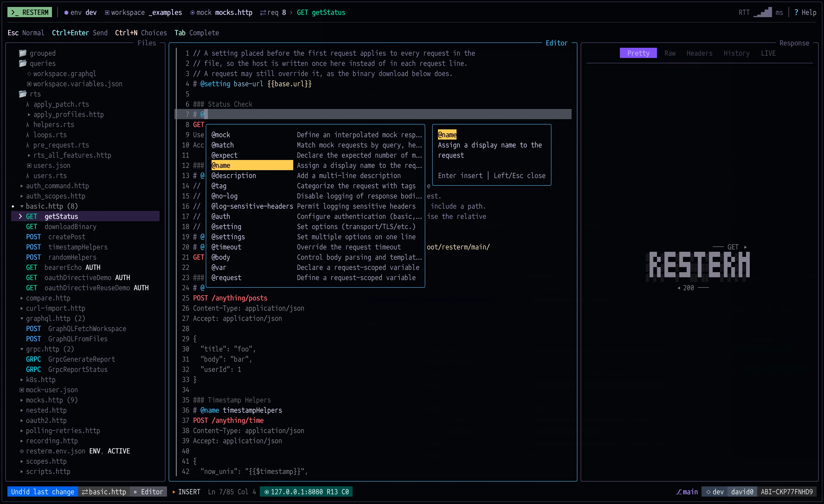The image size is (824, 504).
Task: Click editor line 7 with cursor
Action: point(373,114)
